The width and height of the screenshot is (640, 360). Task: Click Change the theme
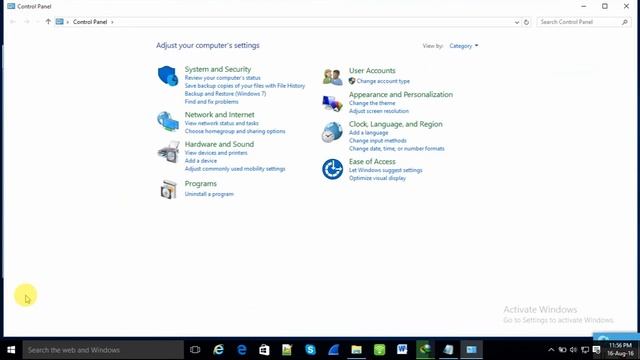372,103
